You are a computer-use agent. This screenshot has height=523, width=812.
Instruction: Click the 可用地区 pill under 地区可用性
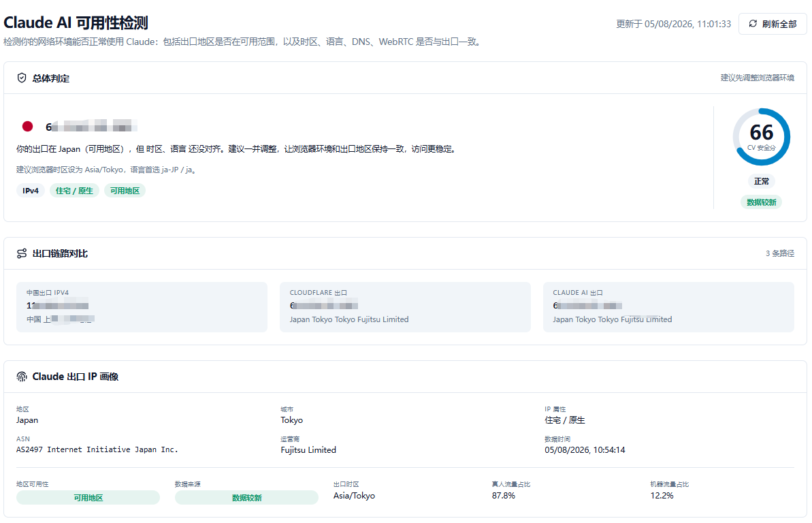pyautogui.click(x=88, y=498)
